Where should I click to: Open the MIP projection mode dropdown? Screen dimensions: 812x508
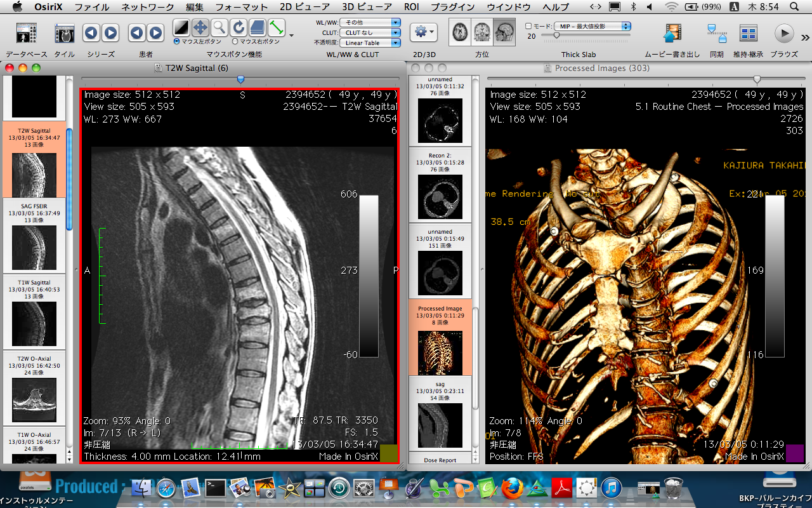[x=593, y=26]
